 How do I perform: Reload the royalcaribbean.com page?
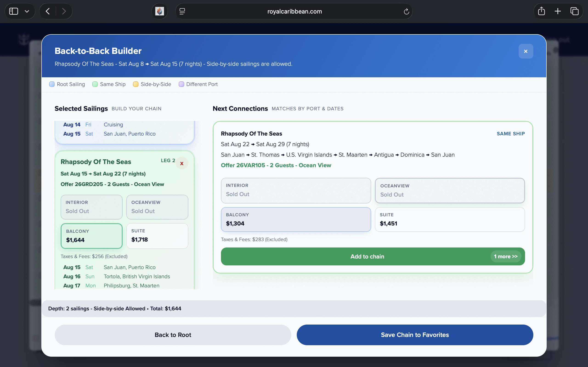pos(406,11)
